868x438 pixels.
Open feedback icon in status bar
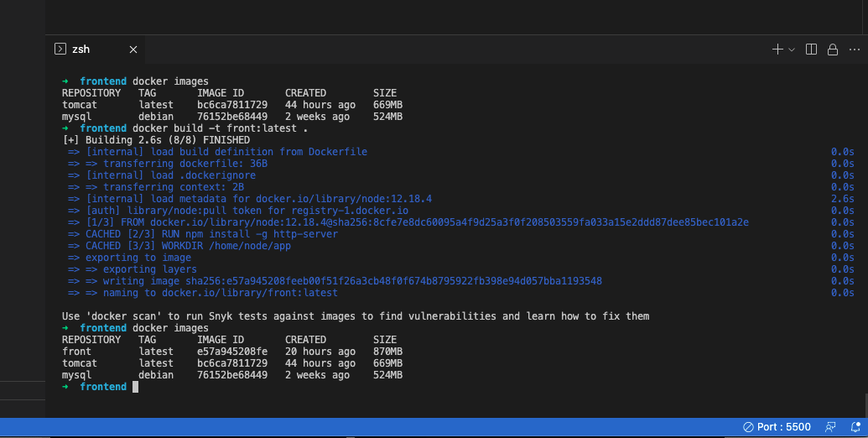tap(829, 426)
